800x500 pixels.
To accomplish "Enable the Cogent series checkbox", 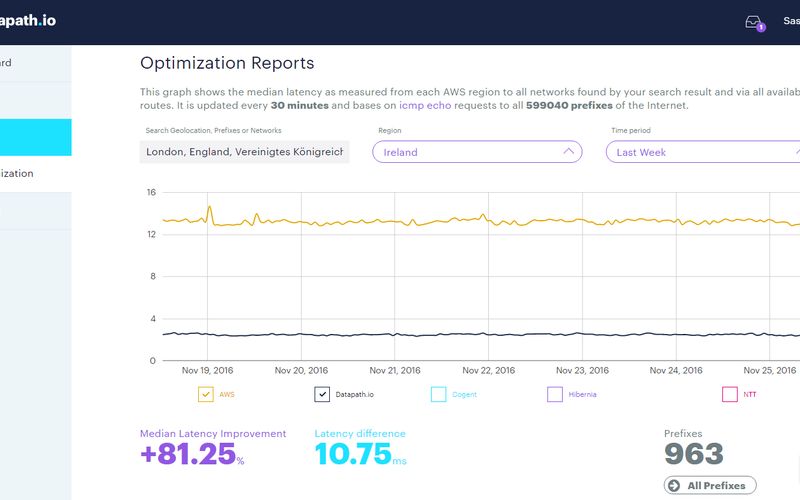I will point(438,394).
